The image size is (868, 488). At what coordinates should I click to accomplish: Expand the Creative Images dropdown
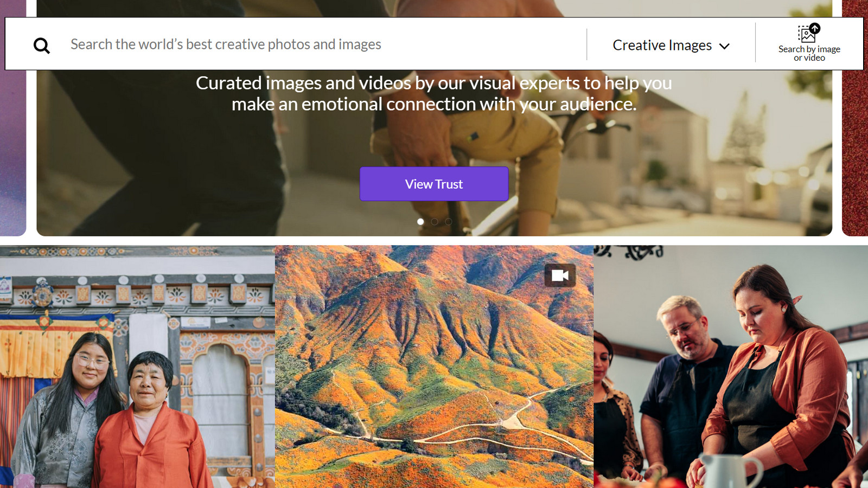coord(671,45)
